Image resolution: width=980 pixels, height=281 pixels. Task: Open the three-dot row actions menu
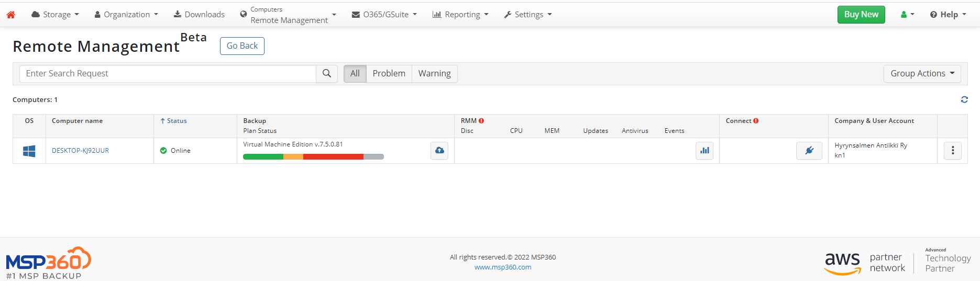(953, 151)
